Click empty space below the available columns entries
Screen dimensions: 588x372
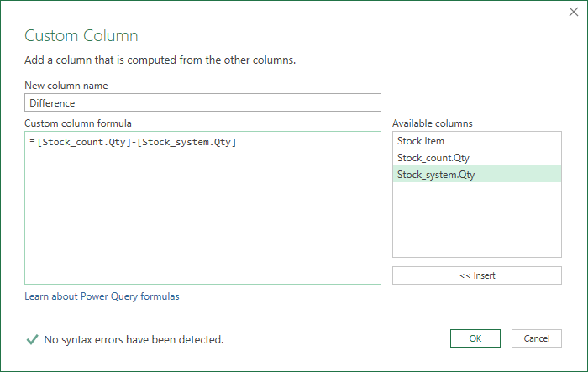pyautogui.click(x=477, y=220)
